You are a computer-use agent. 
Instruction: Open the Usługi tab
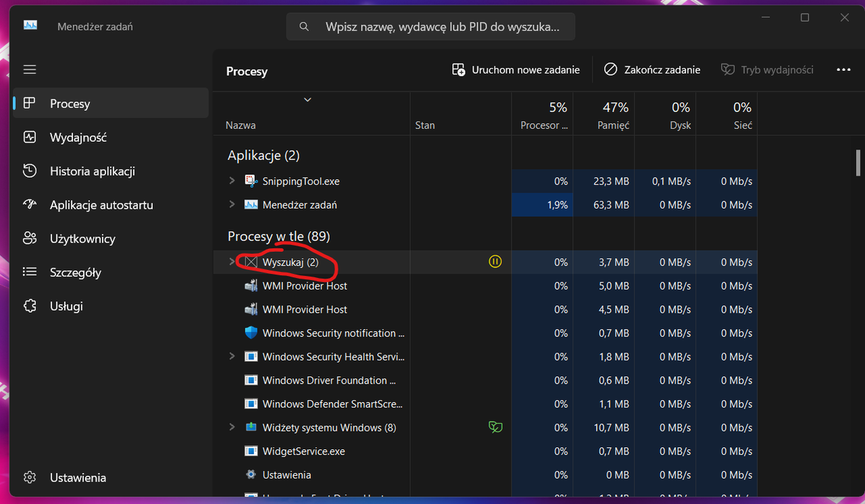pos(111,306)
